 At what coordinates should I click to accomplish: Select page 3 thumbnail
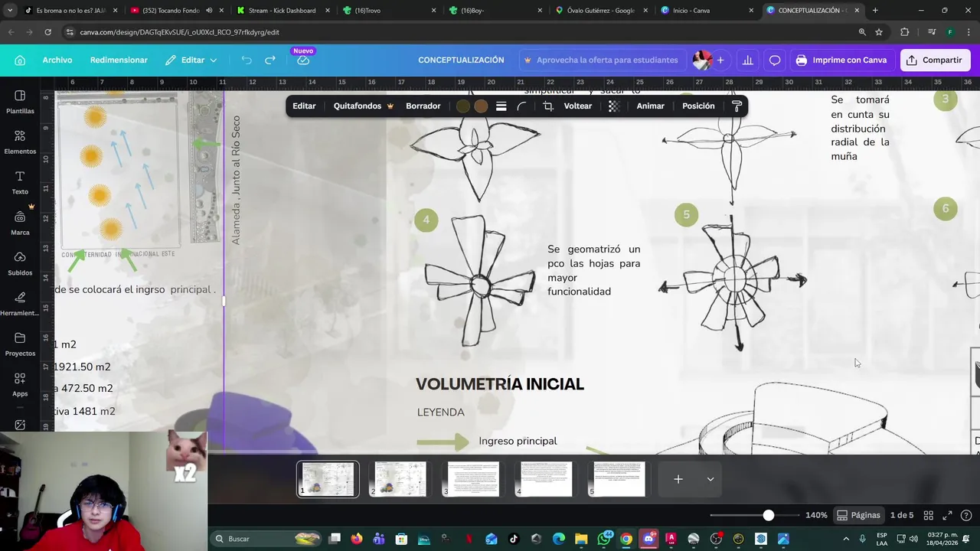tap(473, 479)
